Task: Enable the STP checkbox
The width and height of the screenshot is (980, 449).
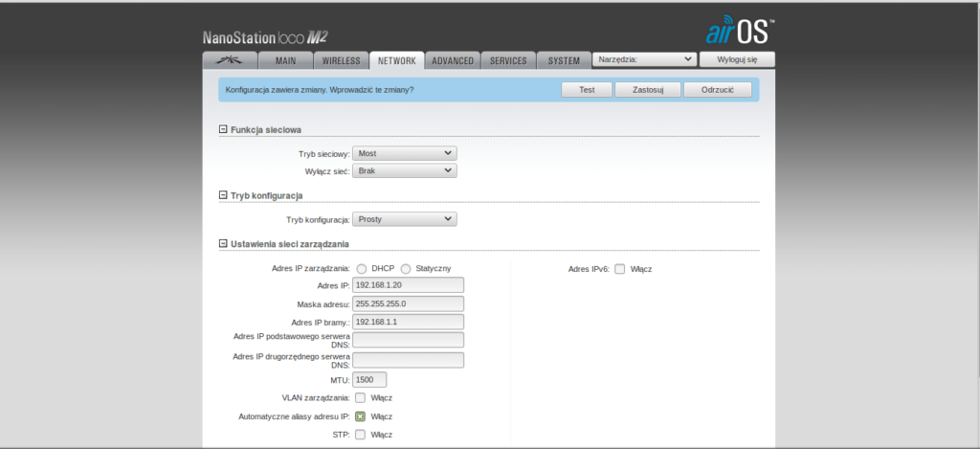Action: [x=360, y=435]
